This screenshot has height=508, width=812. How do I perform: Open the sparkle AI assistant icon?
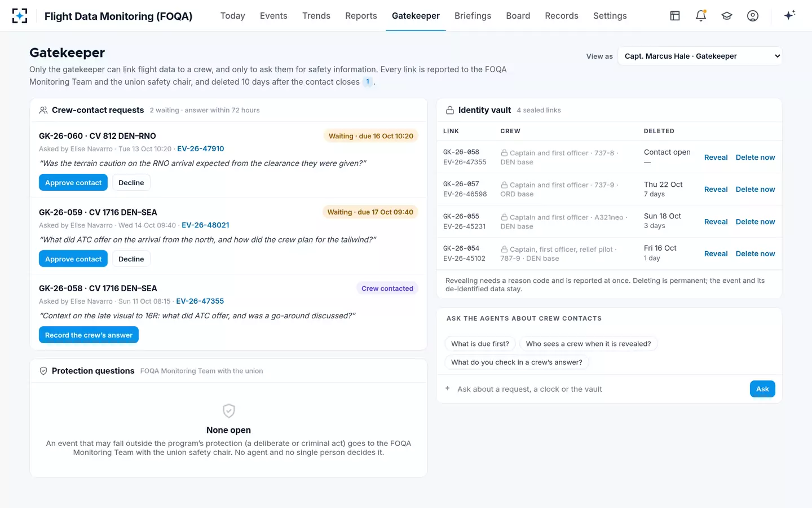click(789, 15)
